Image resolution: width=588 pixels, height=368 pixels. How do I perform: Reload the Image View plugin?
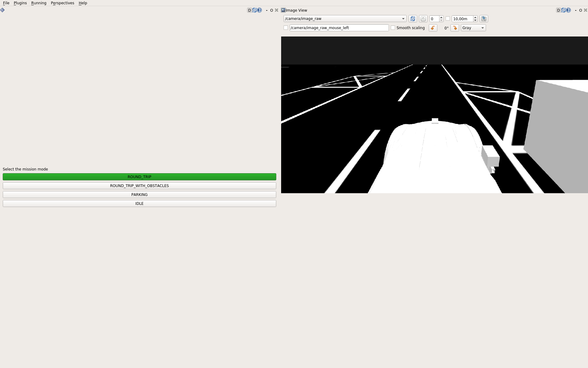pos(563,10)
